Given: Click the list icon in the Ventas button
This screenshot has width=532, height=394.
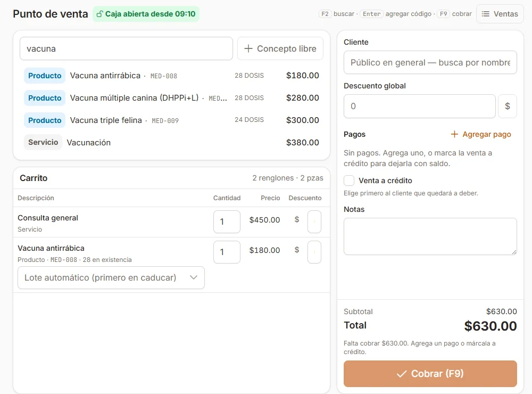Looking at the screenshot, I should [x=486, y=14].
